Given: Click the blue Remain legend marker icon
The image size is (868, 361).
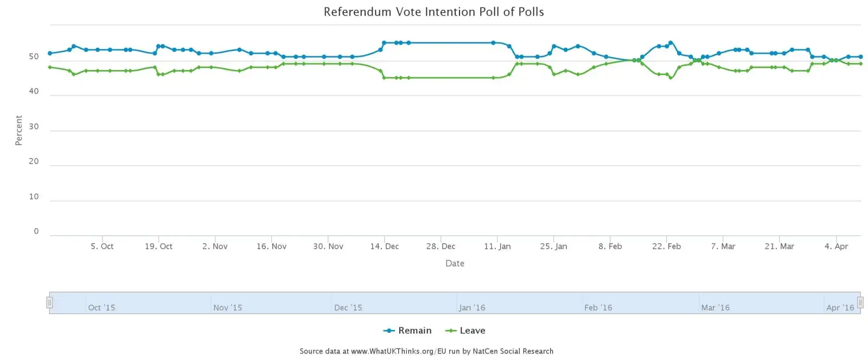Looking at the screenshot, I should 389,331.
